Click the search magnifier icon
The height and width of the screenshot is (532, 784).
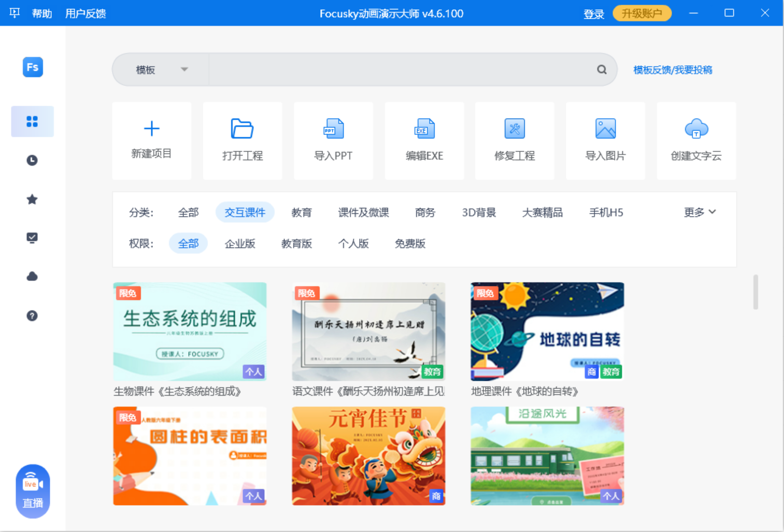click(x=602, y=69)
